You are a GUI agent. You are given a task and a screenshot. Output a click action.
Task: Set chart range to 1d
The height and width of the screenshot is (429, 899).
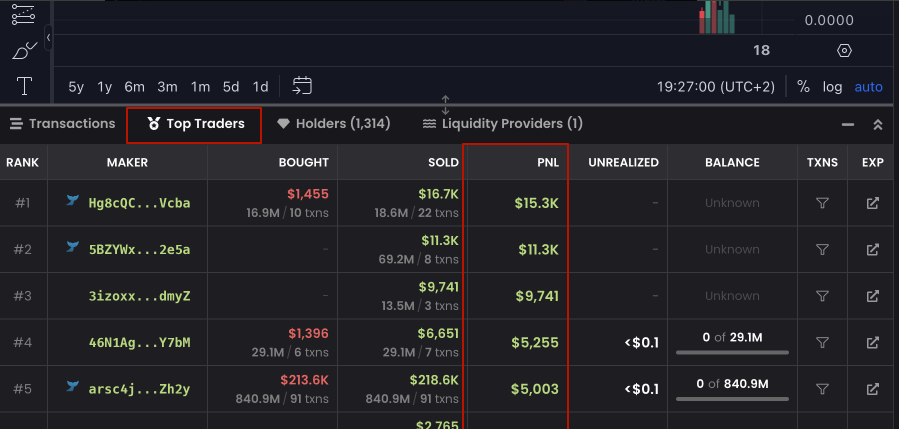click(260, 87)
